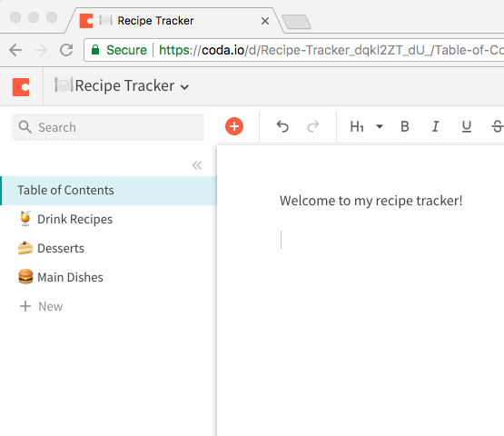504x436 pixels.
Task: Expand the heading style dropdown arrow
Action: click(380, 126)
